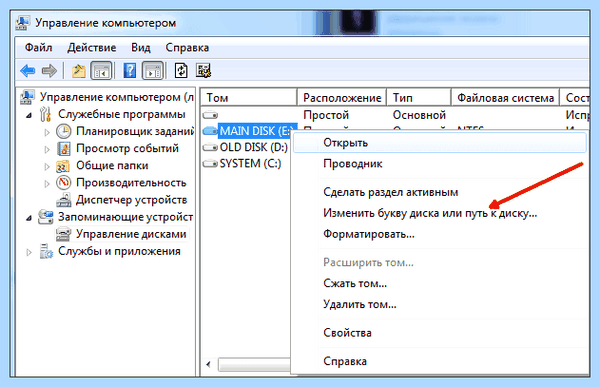Click the Запоминающие устройства icon

point(46,217)
